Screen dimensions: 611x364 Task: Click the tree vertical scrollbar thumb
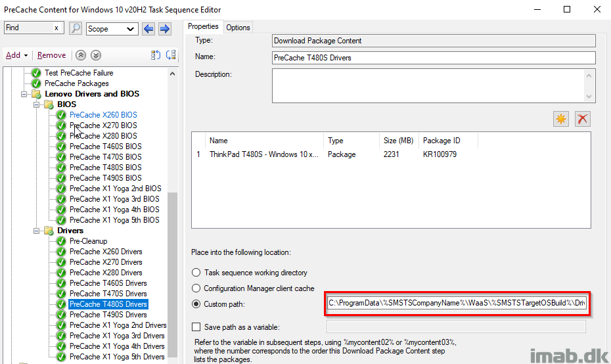pyautogui.click(x=172, y=275)
